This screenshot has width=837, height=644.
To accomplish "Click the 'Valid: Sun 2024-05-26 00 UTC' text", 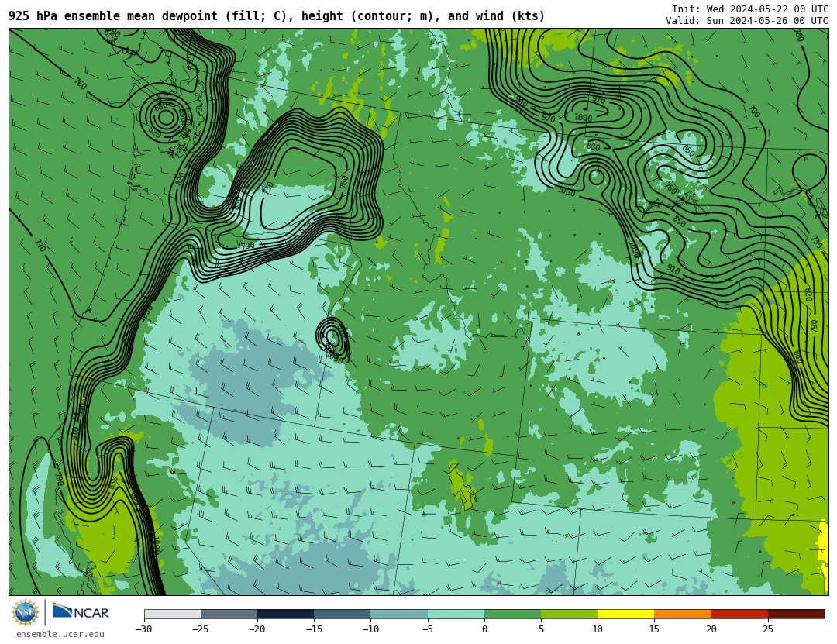I will coord(747,21).
